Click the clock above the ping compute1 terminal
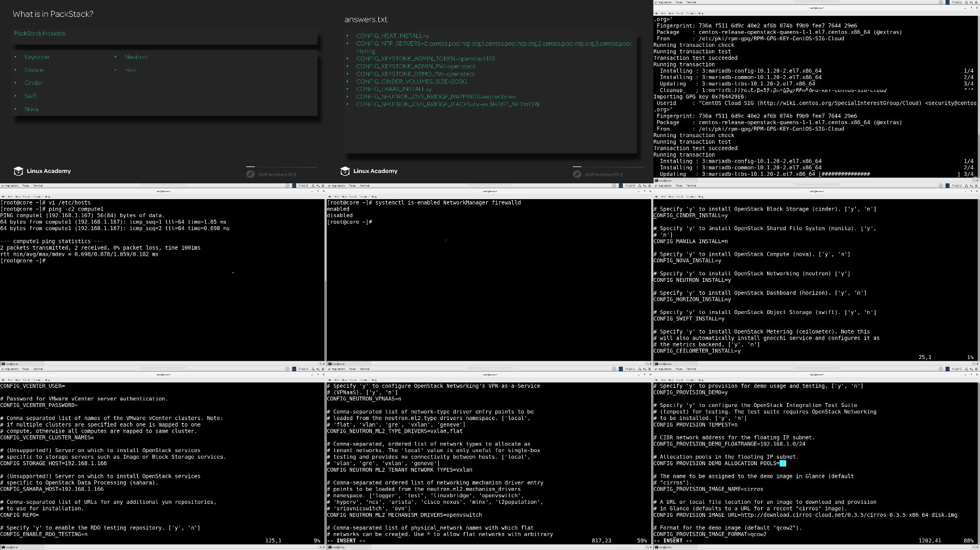The image size is (980, 550). pos(303,186)
